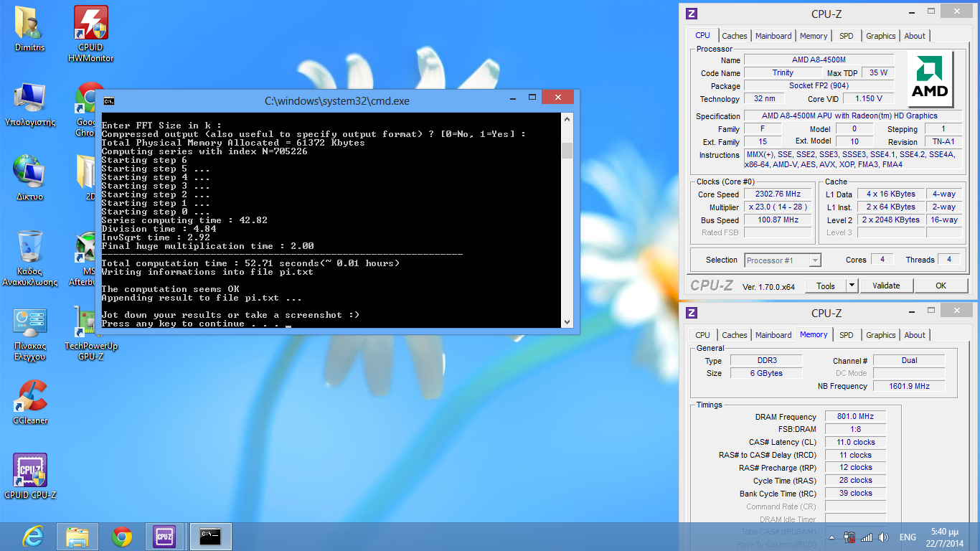
Task: Click the Validate button in CPU-Z
Action: [886, 286]
